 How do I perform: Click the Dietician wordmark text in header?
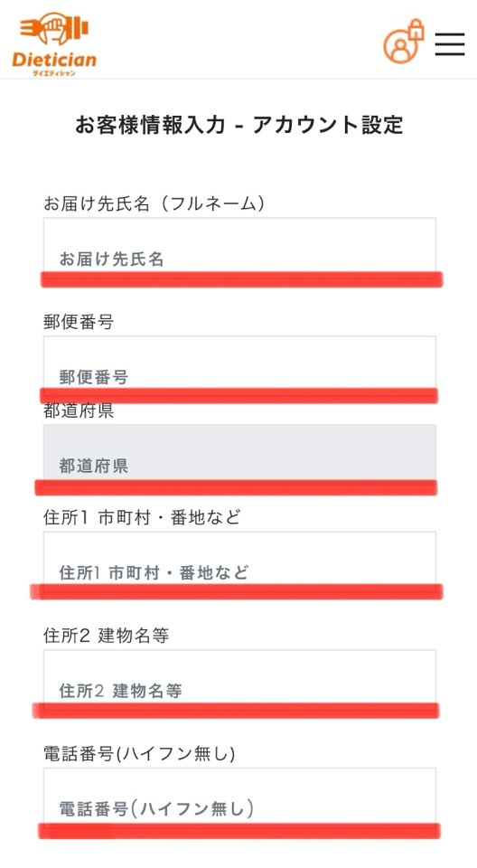(x=54, y=60)
